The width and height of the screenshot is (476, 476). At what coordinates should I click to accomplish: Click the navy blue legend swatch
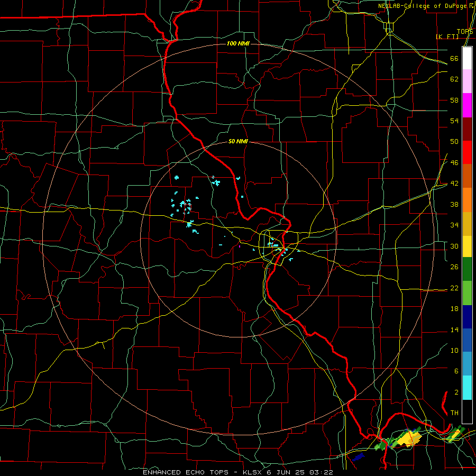467,317
